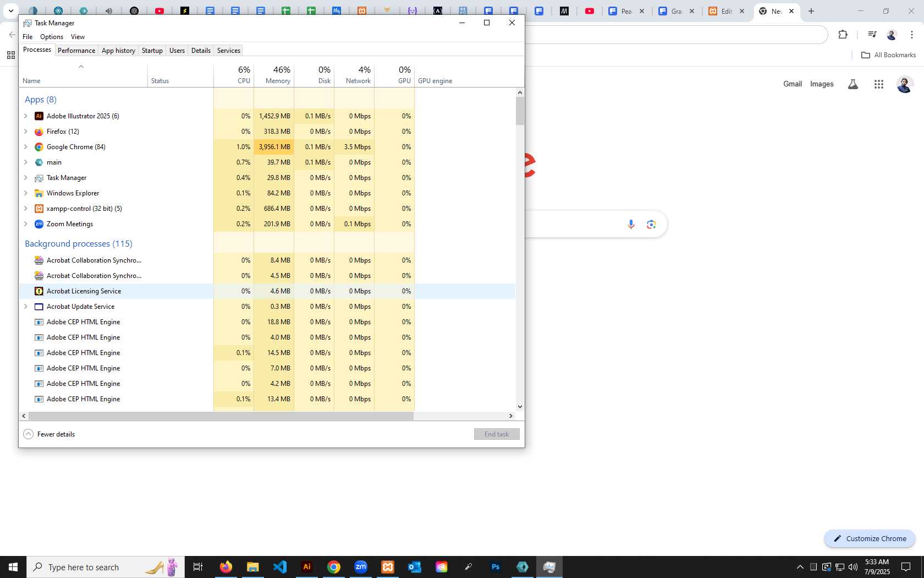
Task: Expand the Google Chrome process group
Action: 26,147
